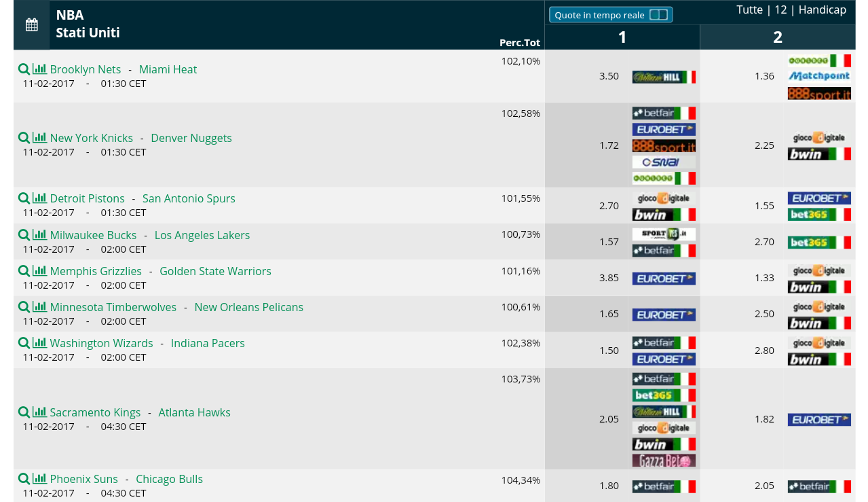868x502 pixels.
Task: Click Gioco Digitale logo in Detroit Pistons odds 1
Action: 664,198
